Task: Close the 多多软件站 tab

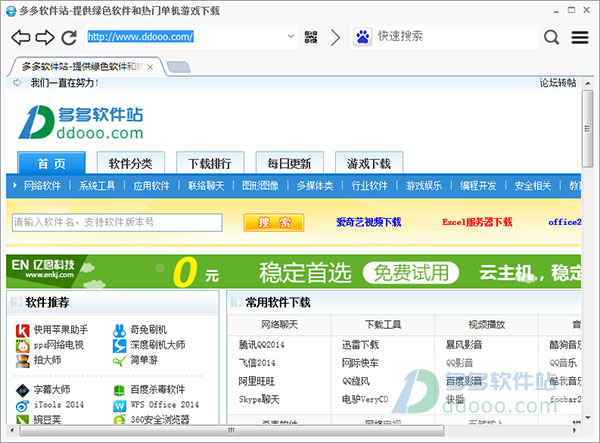Action: pos(150,67)
